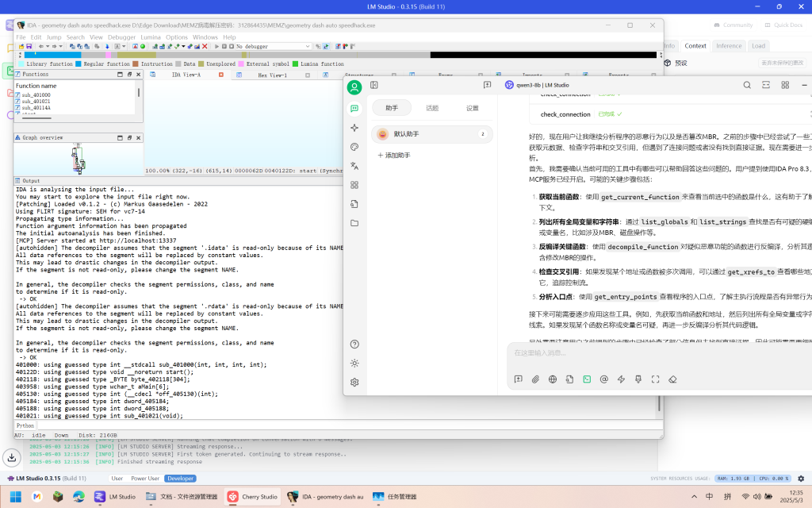The width and height of the screenshot is (812, 508).
Task: Focus the chat message input field
Action: coord(661,353)
